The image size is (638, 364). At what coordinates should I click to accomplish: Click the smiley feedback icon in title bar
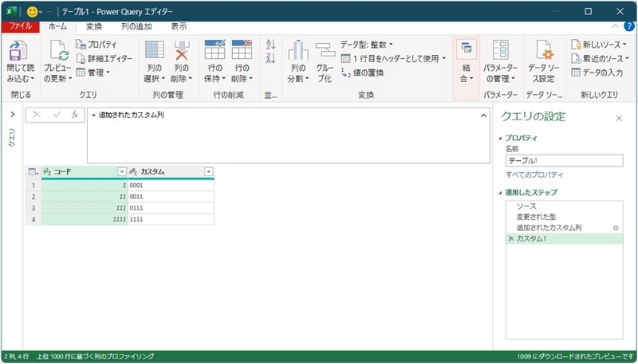point(32,12)
